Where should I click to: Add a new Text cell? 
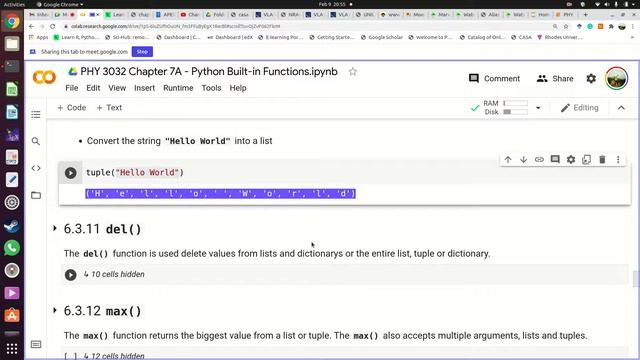click(109, 108)
